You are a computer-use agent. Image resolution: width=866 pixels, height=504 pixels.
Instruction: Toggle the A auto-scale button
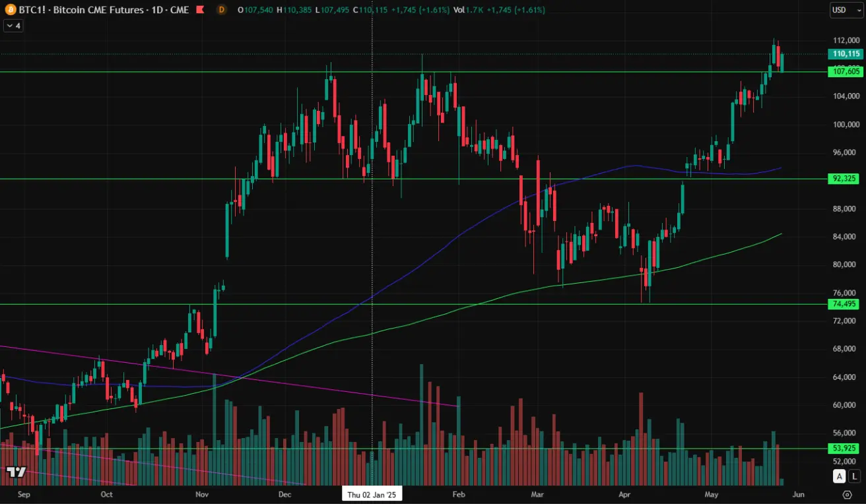[840, 476]
